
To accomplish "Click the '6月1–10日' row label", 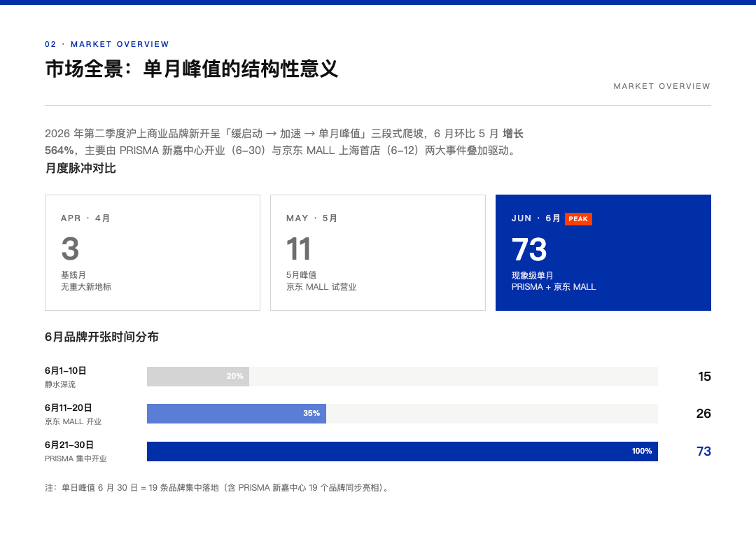I will 66,371.
